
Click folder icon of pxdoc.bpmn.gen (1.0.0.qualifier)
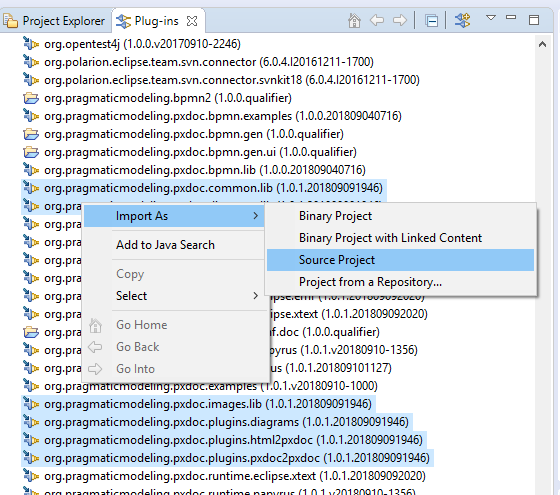pyautogui.click(x=31, y=134)
